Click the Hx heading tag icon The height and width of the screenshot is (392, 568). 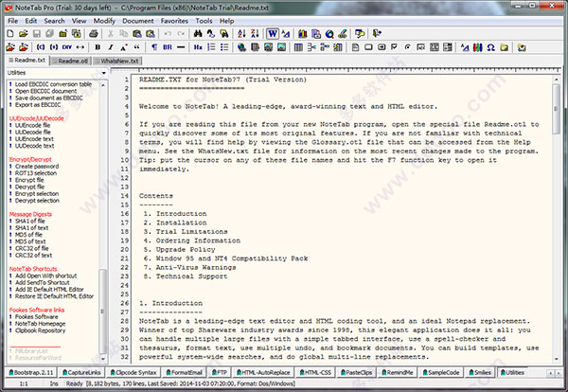click(198, 47)
